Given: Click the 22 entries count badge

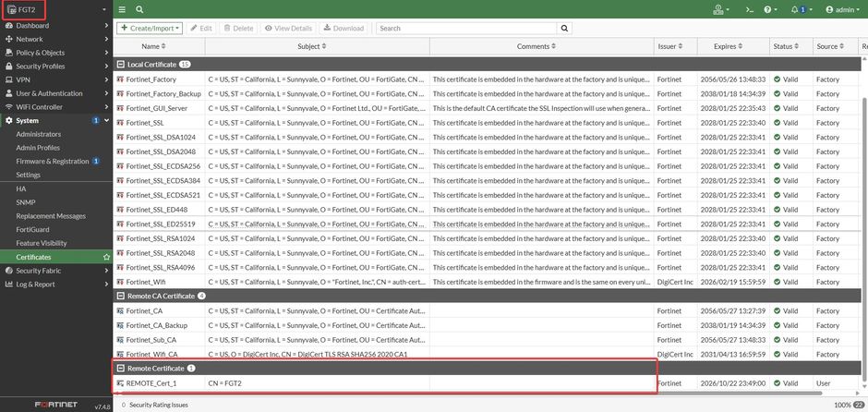Looking at the screenshot, I should (x=859, y=405).
